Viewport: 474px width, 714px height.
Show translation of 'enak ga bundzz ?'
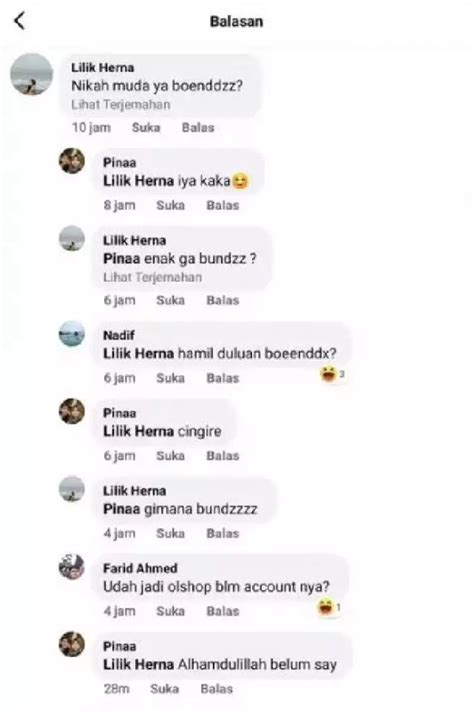point(153,277)
